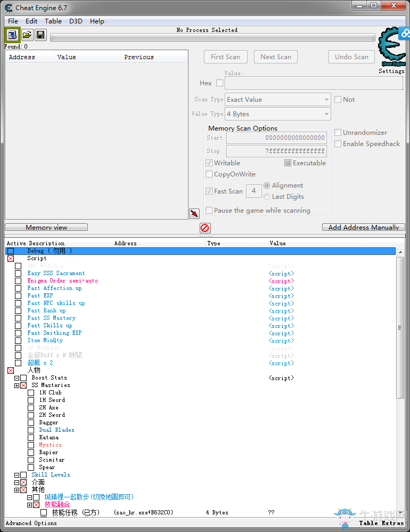
Task: Activate Fast EXP script checkbox
Action: point(18,296)
